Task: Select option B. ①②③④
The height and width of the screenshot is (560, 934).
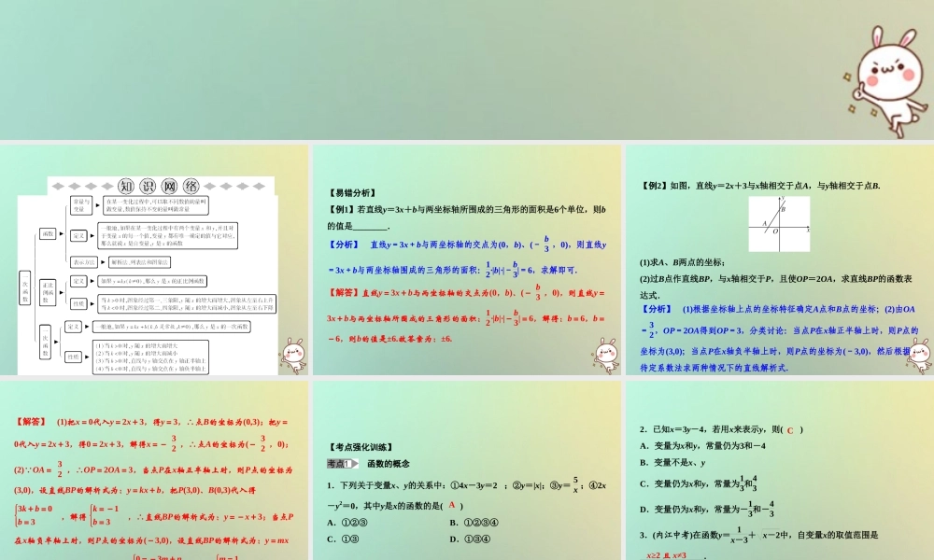Action: [474, 523]
